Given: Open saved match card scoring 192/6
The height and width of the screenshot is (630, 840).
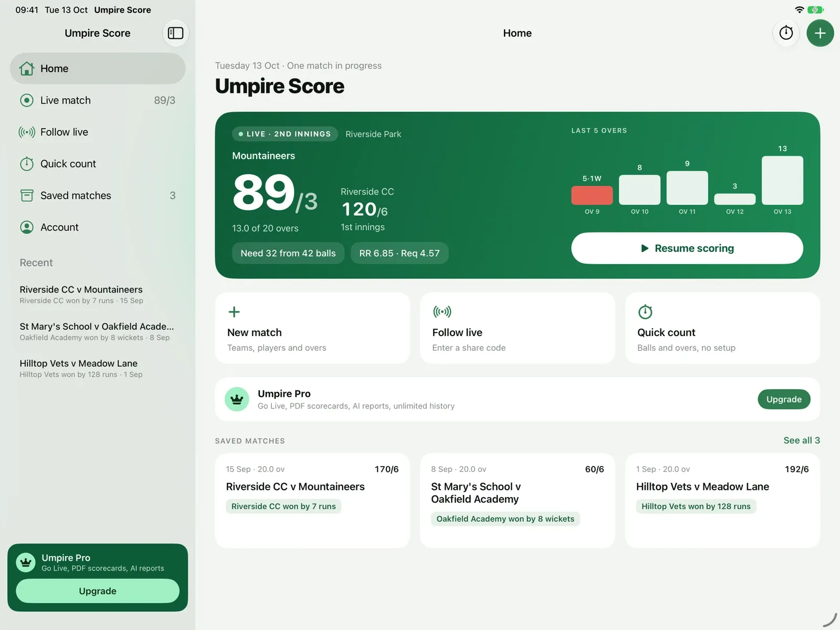Looking at the screenshot, I should (722, 501).
